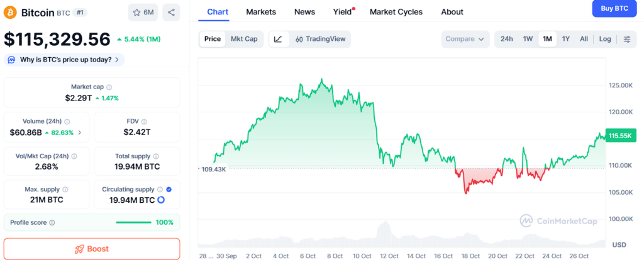Click the Profile score progress bar
This screenshot has width=644, height=260.
click(x=133, y=222)
